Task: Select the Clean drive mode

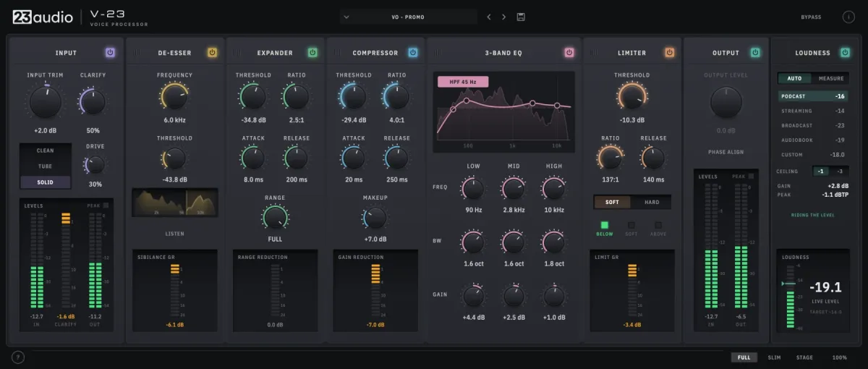Action: point(45,150)
